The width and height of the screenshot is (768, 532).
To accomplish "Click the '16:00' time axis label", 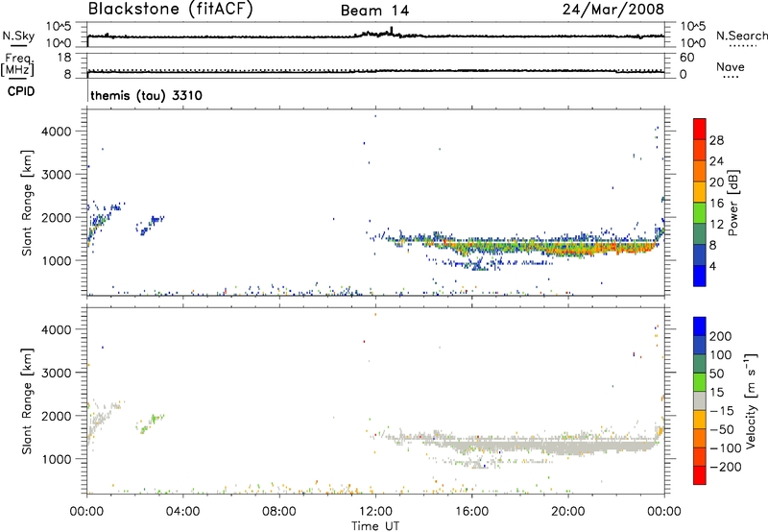I will coord(471,512).
